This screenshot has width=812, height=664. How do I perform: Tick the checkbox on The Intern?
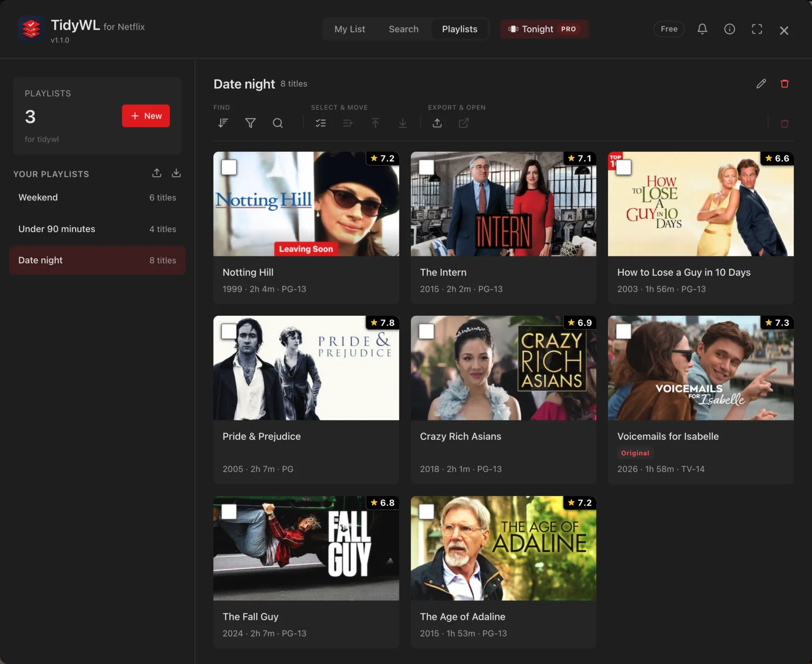tap(426, 168)
